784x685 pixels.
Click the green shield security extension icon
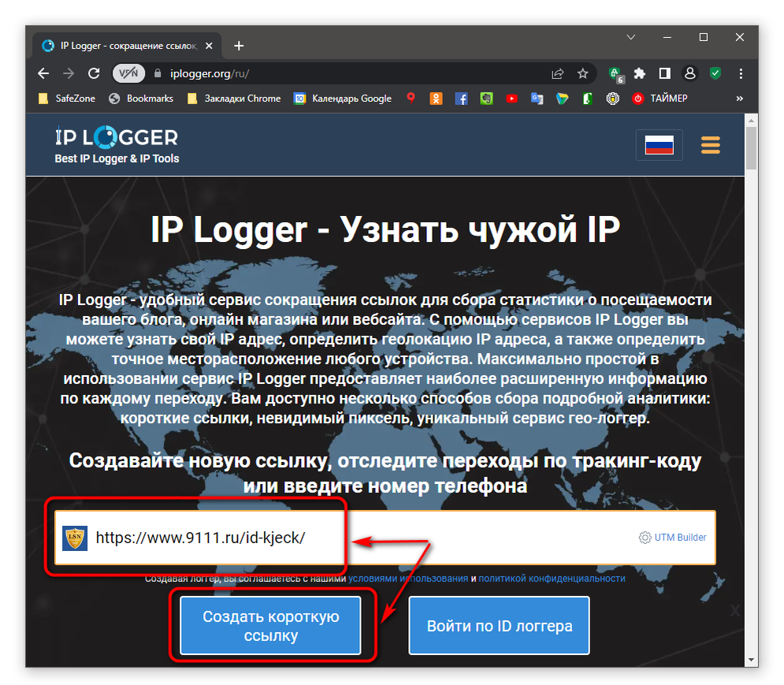point(715,73)
